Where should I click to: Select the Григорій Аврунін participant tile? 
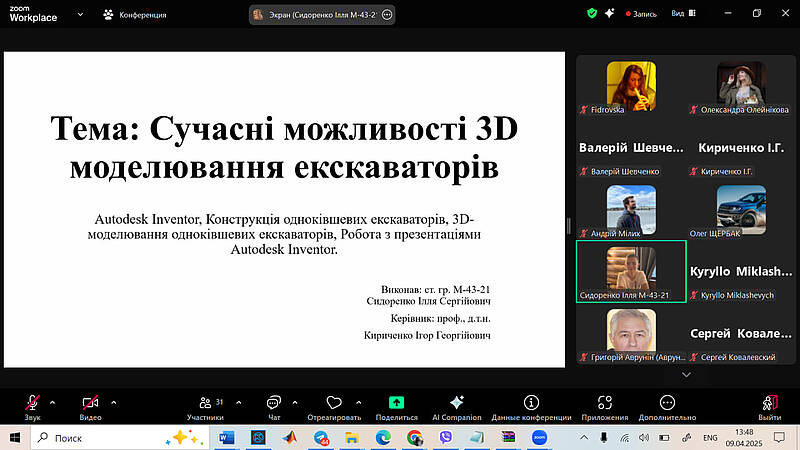coord(631,334)
